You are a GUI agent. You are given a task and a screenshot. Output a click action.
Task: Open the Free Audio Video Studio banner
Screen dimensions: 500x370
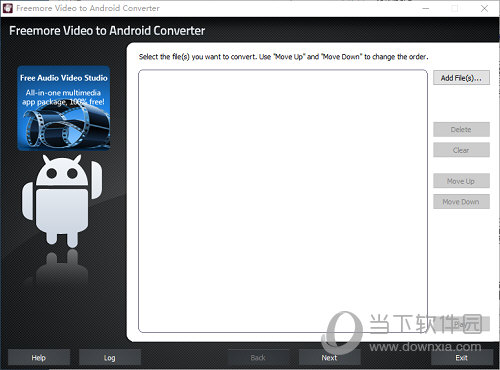[x=64, y=108]
